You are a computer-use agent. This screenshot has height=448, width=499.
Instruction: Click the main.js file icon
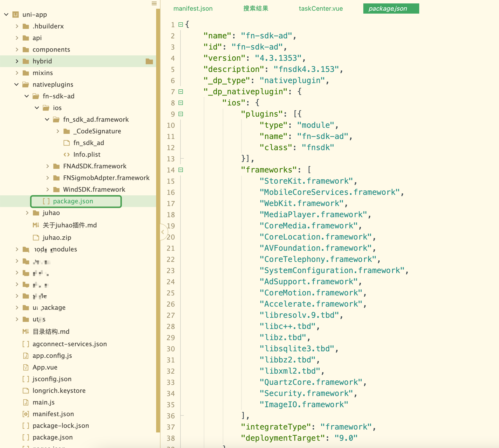pyautogui.click(x=26, y=402)
